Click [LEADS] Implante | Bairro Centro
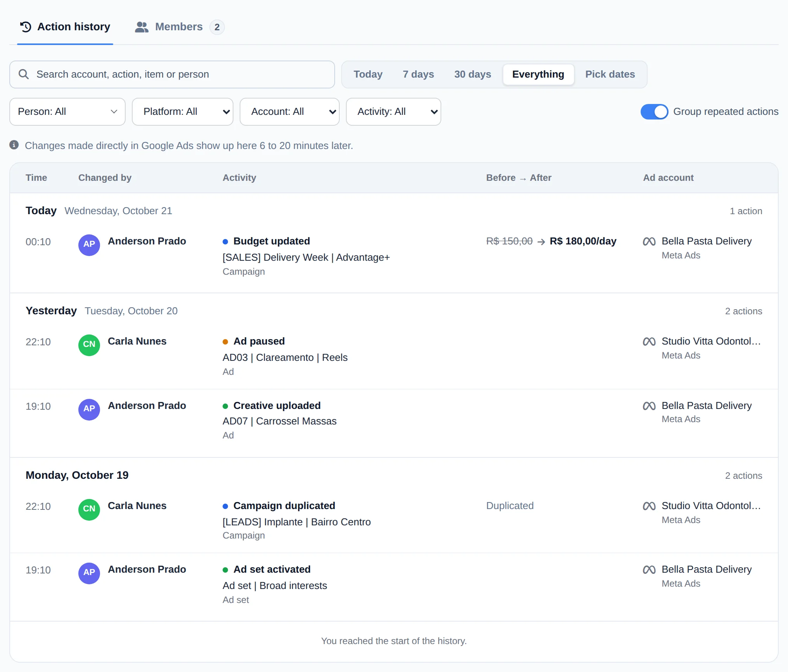Screen dimensions: 788x672 click(297, 522)
